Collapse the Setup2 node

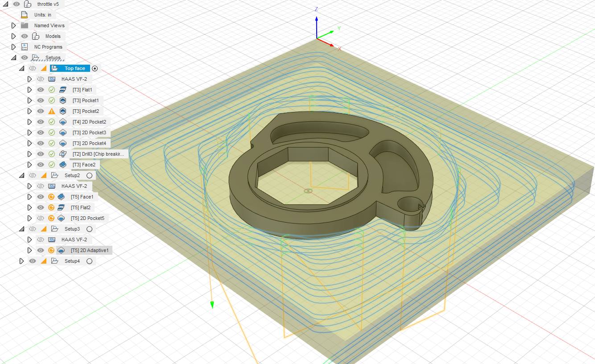coord(21,175)
